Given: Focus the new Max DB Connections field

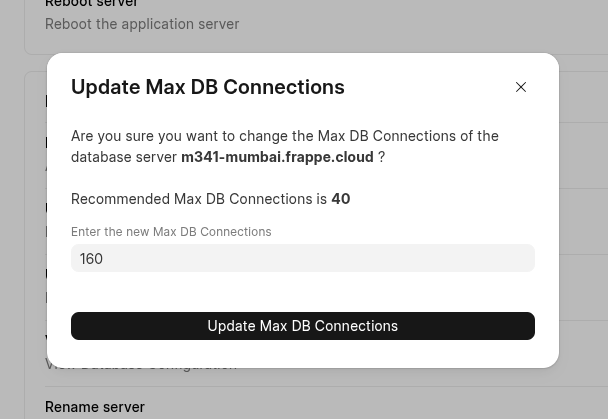Looking at the screenshot, I should [x=302, y=258].
